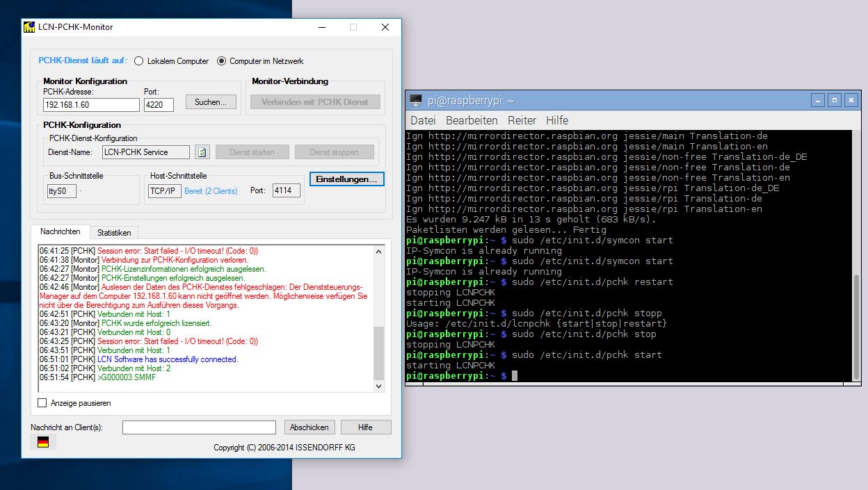
Task: Close the pi@raspberrypi terminal window
Action: coord(851,100)
